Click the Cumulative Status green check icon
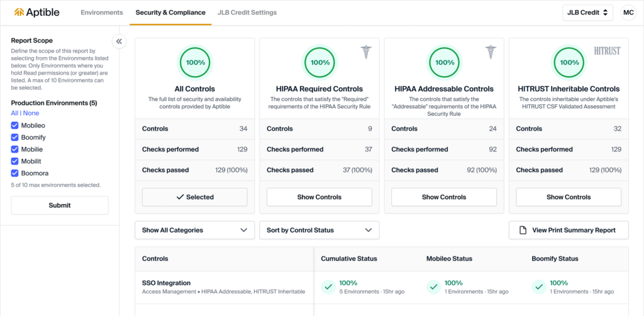The image size is (644, 316). pos(328,287)
